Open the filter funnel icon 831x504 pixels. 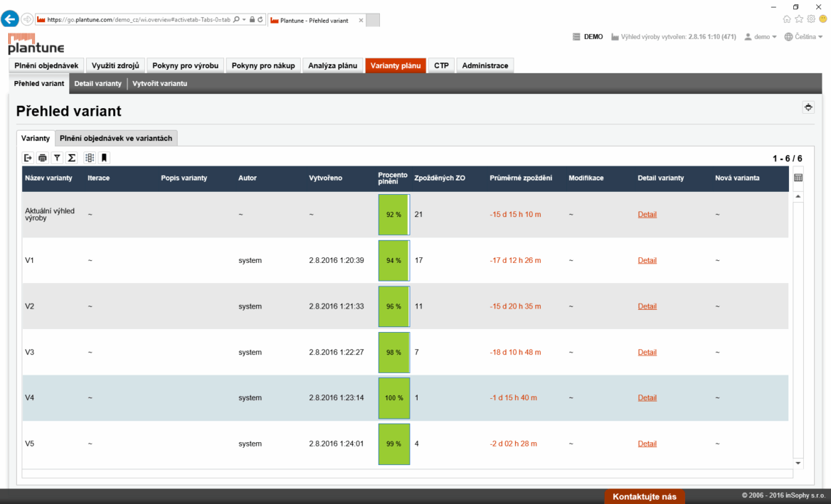pyautogui.click(x=57, y=158)
